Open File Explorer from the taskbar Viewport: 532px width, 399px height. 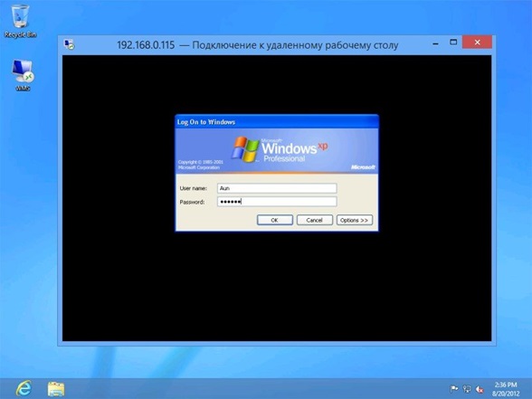pos(56,389)
